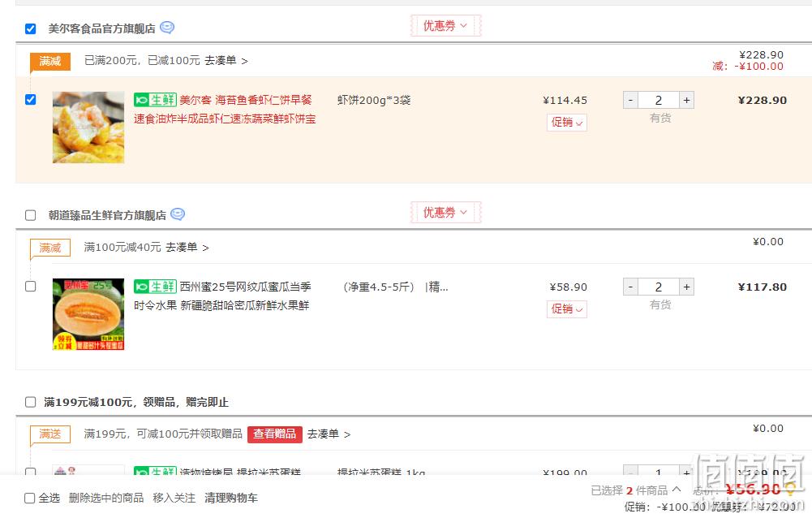Click 去凑单 link in 满100元减40元 row
Screen dimensions: 812x518
tap(187, 248)
